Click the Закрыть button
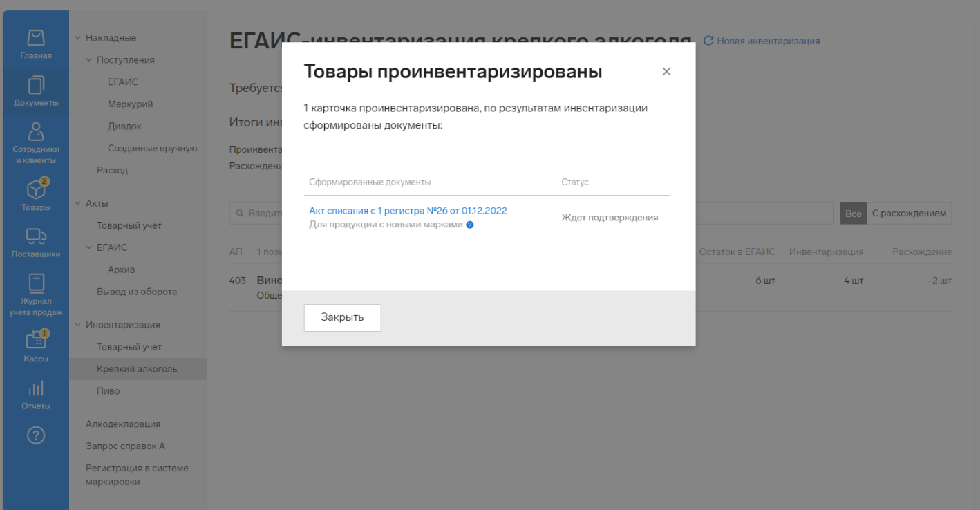 (x=342, y=318)
